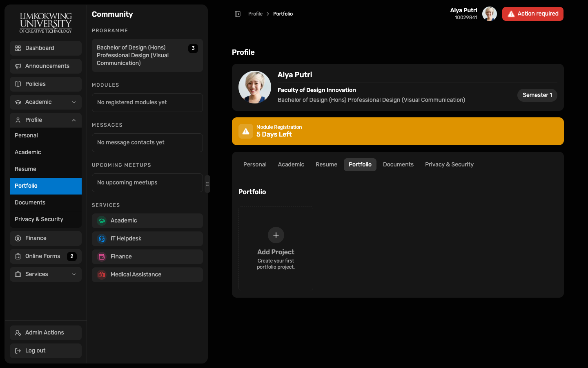
Task: Click the green Academic service icon
Action: (102, 221)
